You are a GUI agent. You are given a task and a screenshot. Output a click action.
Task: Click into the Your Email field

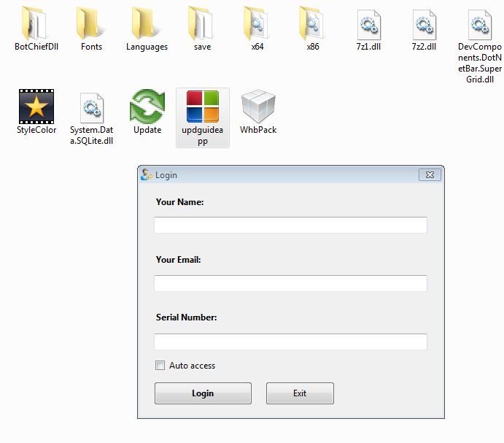[290, 284]
